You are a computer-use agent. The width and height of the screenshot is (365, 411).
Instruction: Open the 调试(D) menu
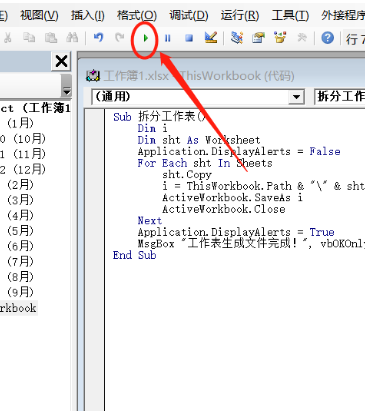pyautogui.click(x=189, y=15)
